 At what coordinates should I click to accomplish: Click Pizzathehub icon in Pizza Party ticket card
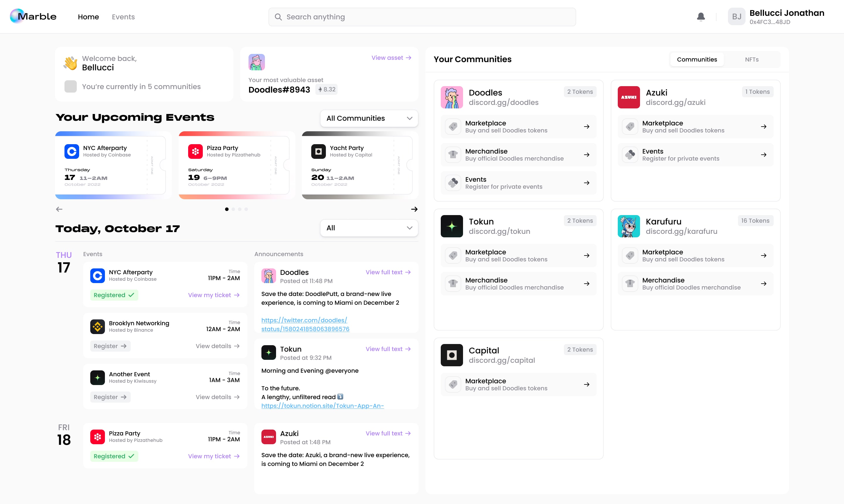tap(195, 151)
